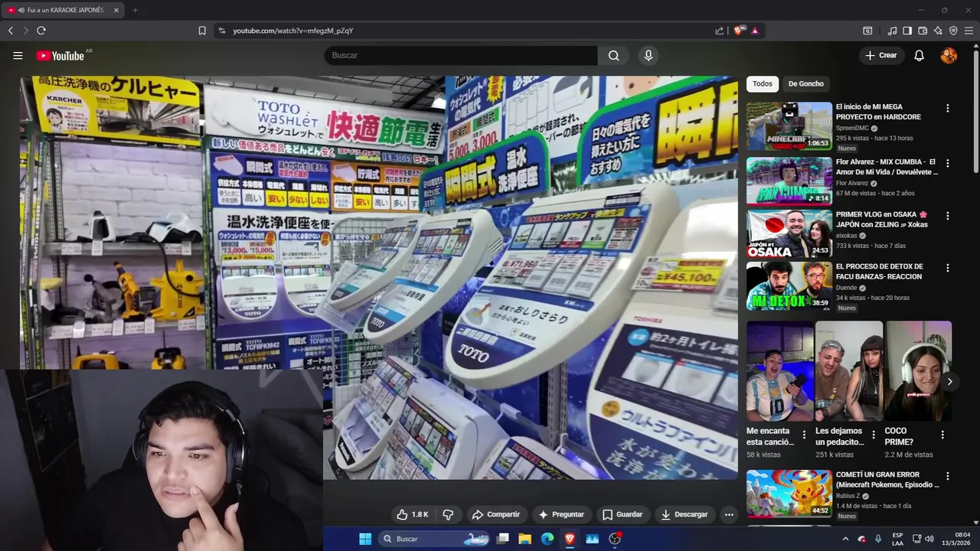Open Leo AI sparkle icon

[938, 31]
